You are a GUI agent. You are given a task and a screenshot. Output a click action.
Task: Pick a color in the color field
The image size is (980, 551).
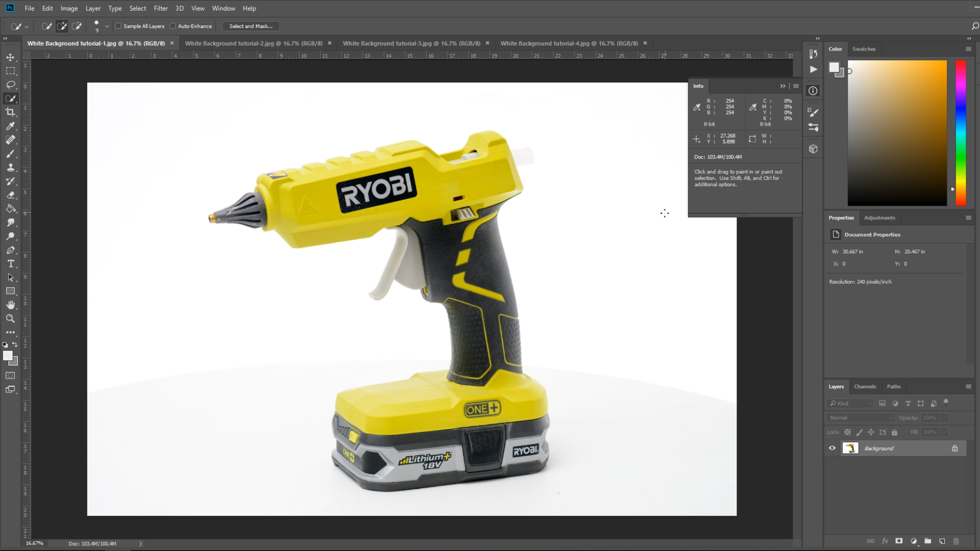[897, 133]
